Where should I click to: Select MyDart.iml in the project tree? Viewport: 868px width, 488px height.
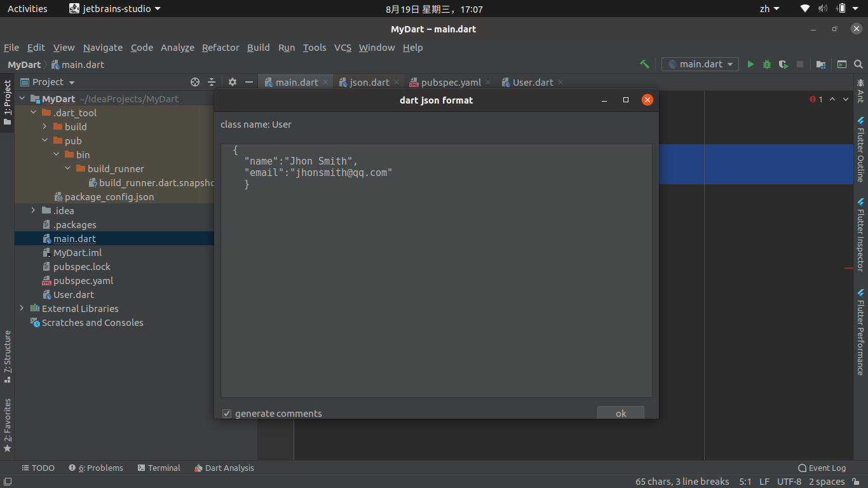point(77,253)
